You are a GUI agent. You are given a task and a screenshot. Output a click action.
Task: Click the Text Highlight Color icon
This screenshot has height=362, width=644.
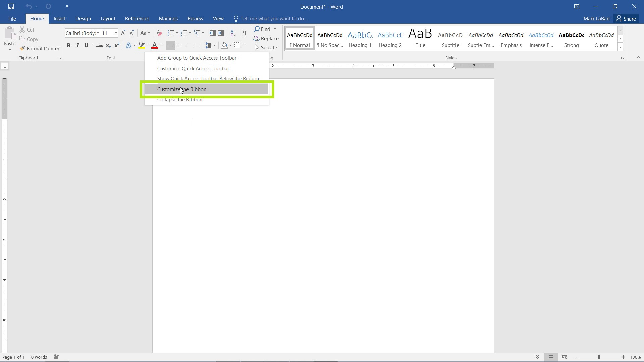(141, 45)
